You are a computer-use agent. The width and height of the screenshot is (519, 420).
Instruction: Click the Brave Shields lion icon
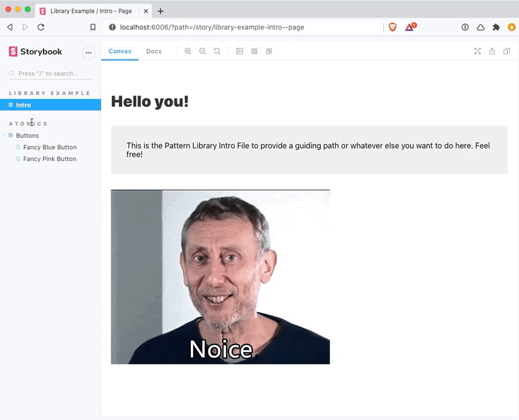[x=392, y=27]
